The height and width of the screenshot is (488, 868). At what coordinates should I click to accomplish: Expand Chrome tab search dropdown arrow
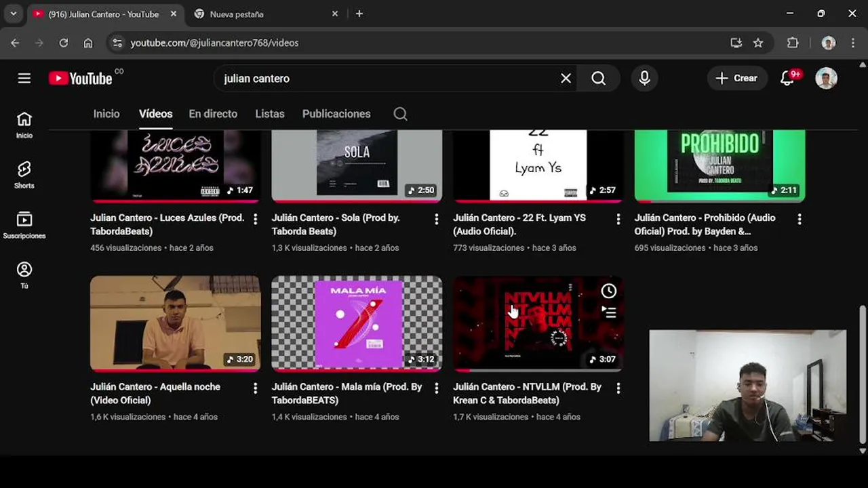(13, 14)
